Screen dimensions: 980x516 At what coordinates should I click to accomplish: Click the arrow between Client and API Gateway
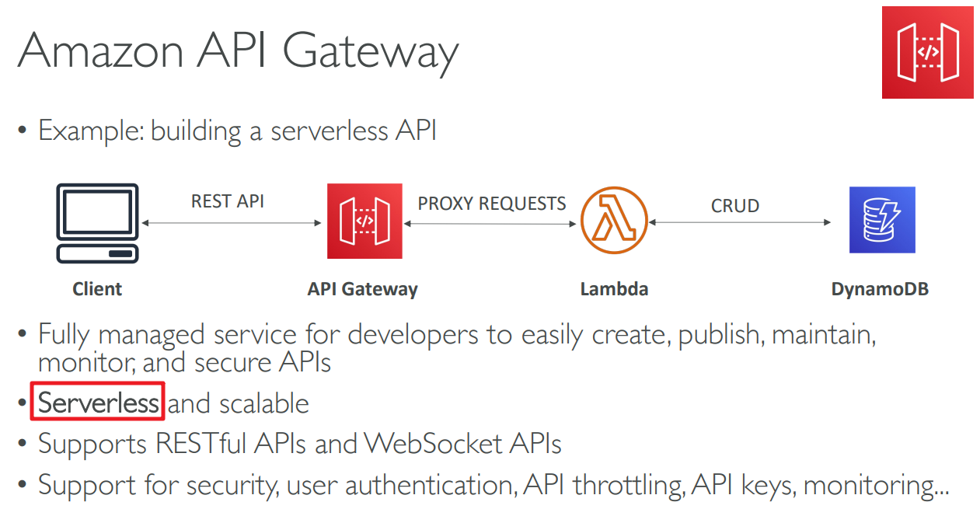coord(231,223)
